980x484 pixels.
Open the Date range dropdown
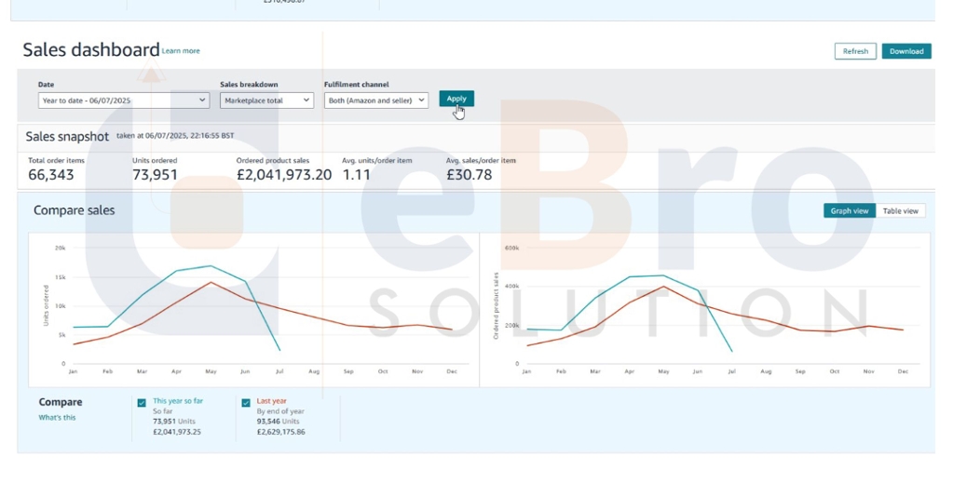click(x=124, y=101)
